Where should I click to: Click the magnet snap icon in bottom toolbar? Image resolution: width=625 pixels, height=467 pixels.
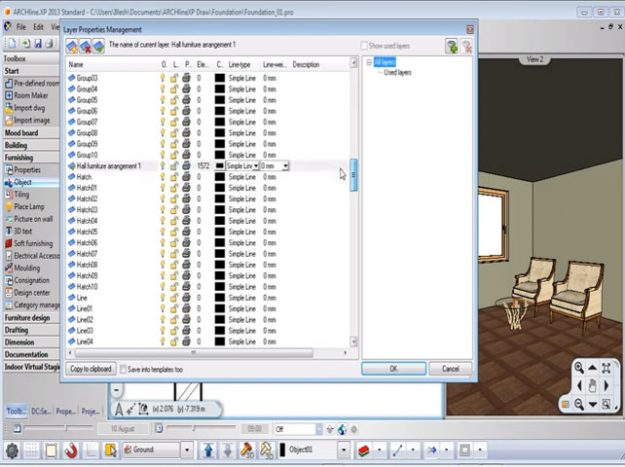[71, 450]
